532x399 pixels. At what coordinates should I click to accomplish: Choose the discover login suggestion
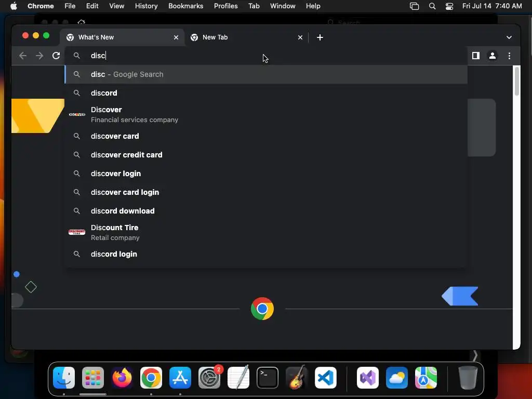[265, 174]
